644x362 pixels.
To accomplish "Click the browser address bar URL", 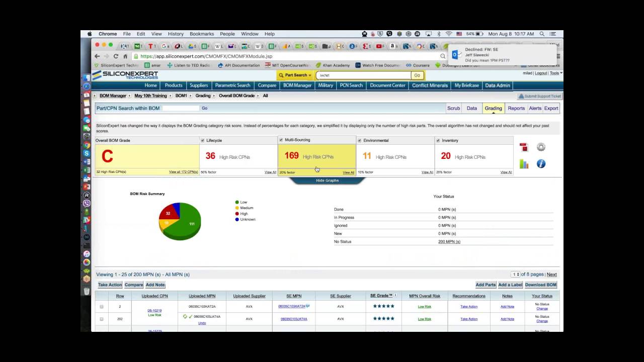I will pos(206,56).
